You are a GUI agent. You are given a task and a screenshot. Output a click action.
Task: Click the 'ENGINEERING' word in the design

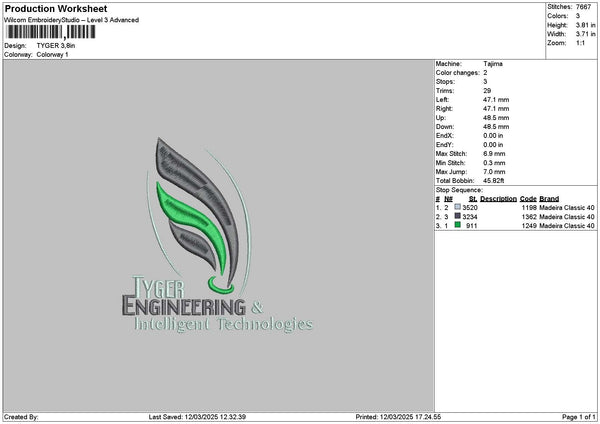pos(184,307)
